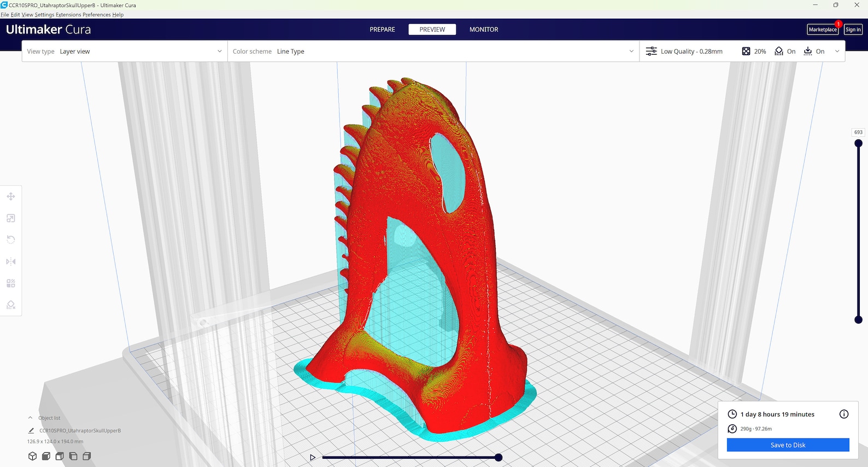Select the Mirror tool icon
Image resolution: width=868 pixels, height=467 pixels.
(x=11, y=261)
